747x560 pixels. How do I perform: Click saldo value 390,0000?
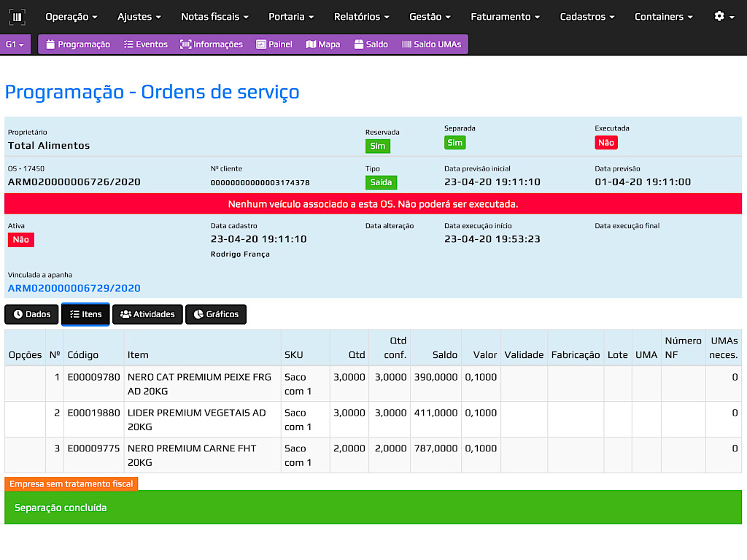[x=436, y=377]
